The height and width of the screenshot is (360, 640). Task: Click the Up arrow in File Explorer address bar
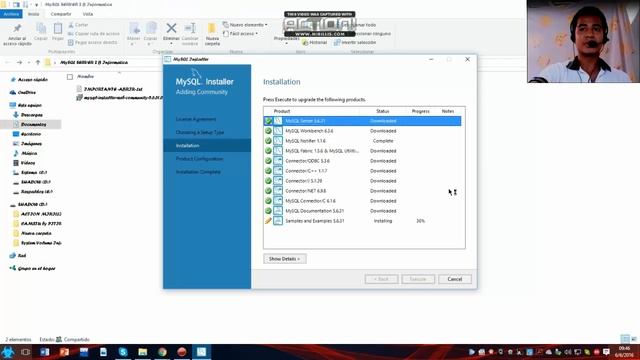click(x=38, y=62)
